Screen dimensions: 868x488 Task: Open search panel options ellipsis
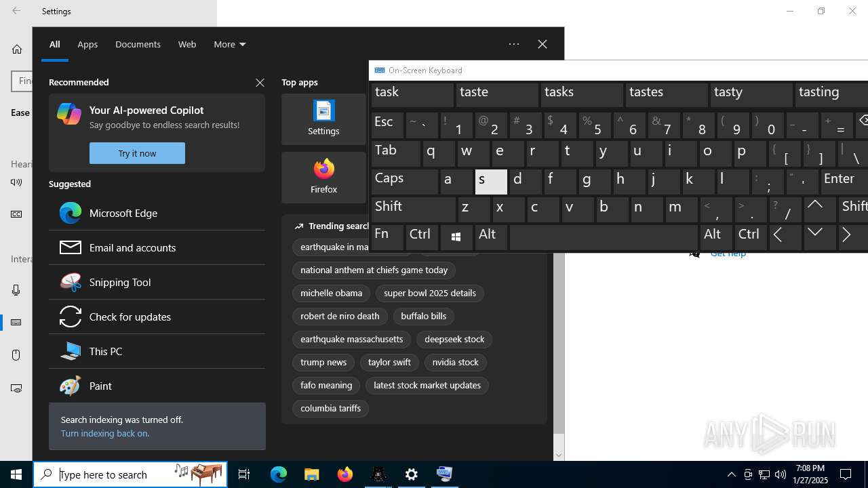pyautogui.click(x=514, y=44)
